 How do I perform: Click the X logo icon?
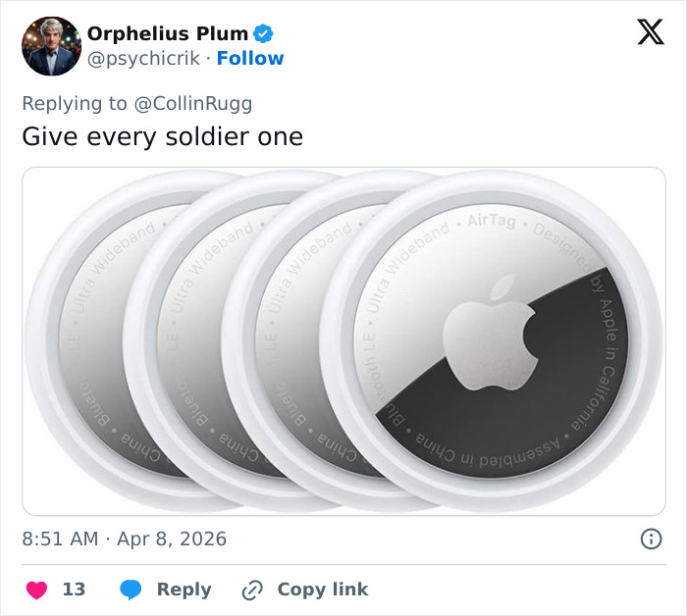(650, 32)
